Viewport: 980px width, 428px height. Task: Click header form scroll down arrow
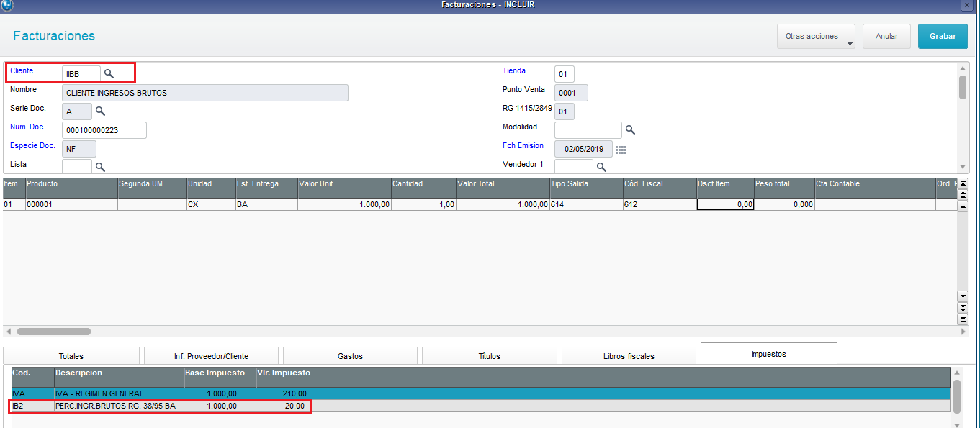tap(963, 166)
